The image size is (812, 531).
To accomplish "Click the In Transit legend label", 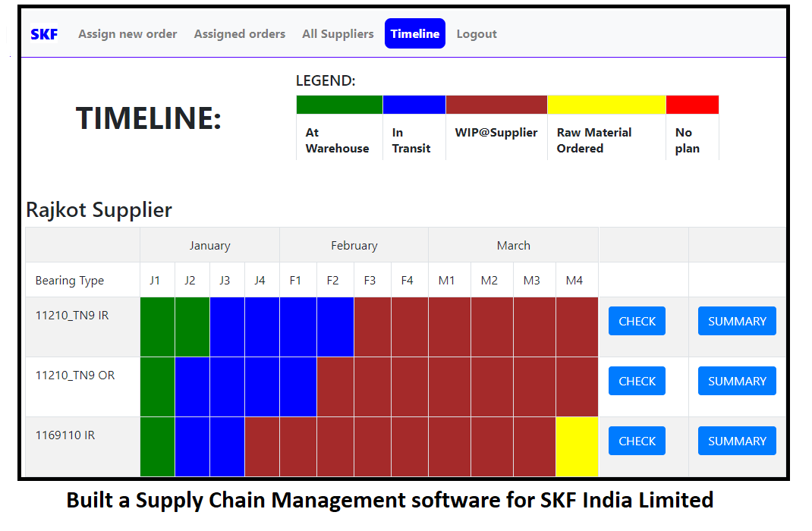I will (411, 140).
